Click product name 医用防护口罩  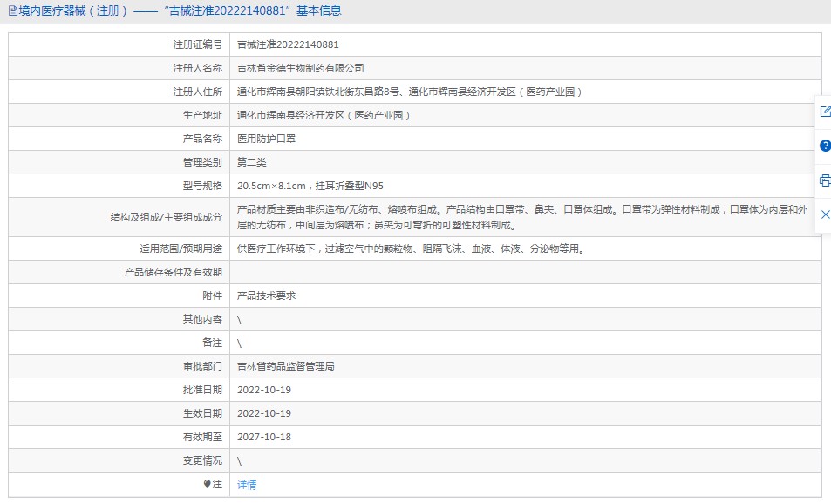(x=266, y=139)
